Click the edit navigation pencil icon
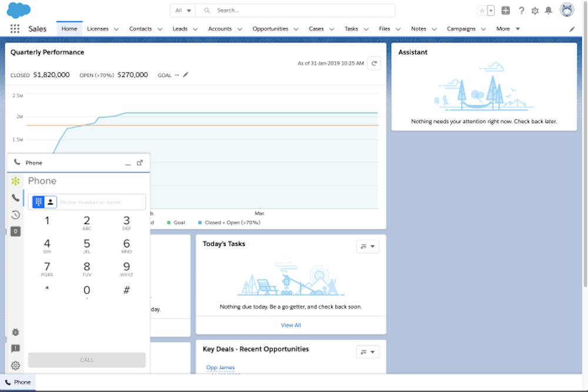Viewport: 588px width, 392px height. (572, 29)
